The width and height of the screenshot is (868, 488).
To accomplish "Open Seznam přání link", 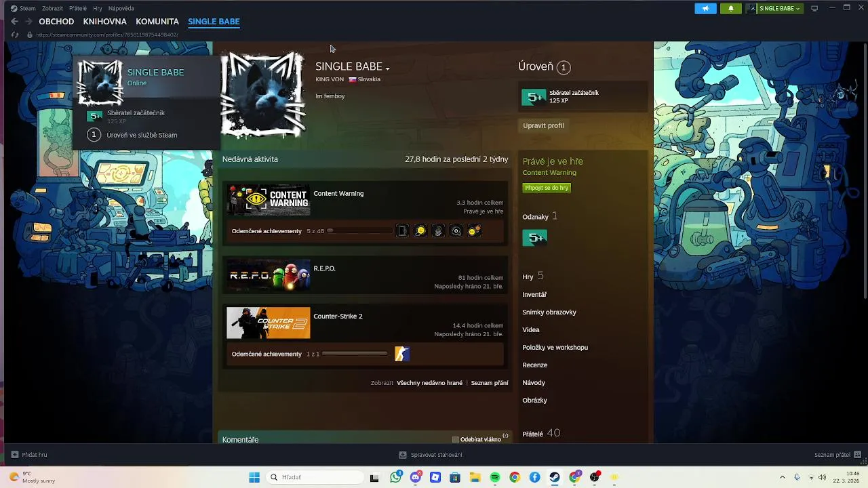I will [x=490, y=383].
